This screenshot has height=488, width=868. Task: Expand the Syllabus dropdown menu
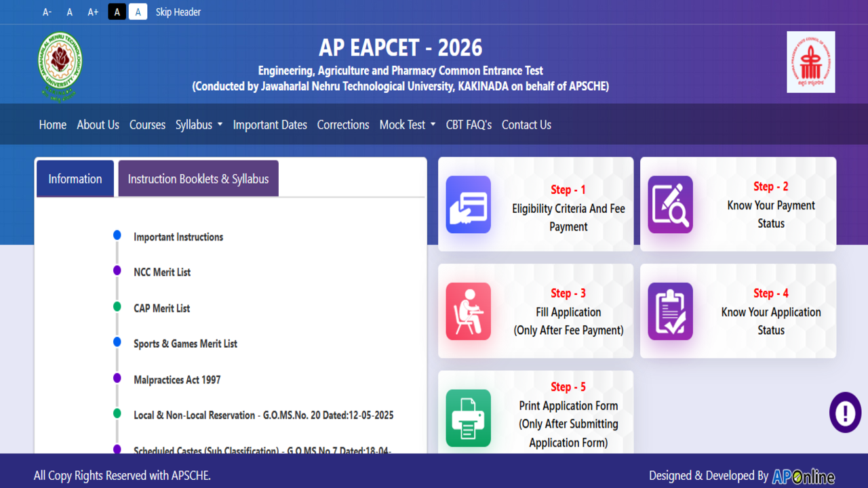[199, 125]
